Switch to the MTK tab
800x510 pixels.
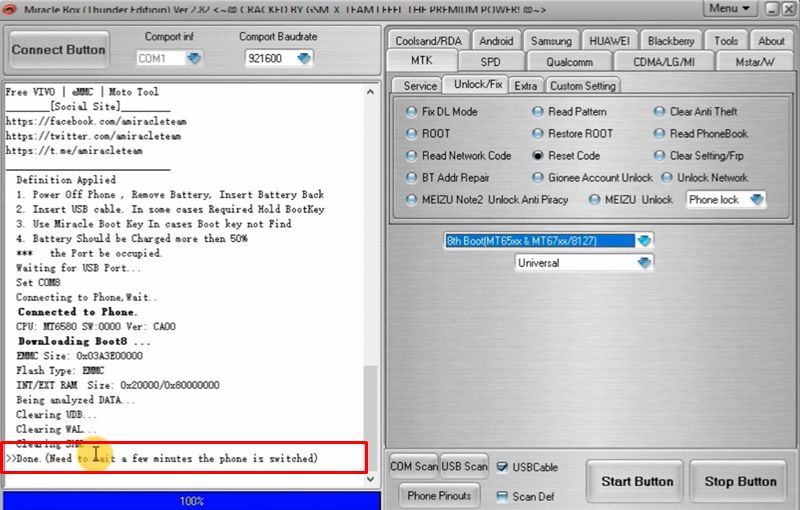(421, 61)
